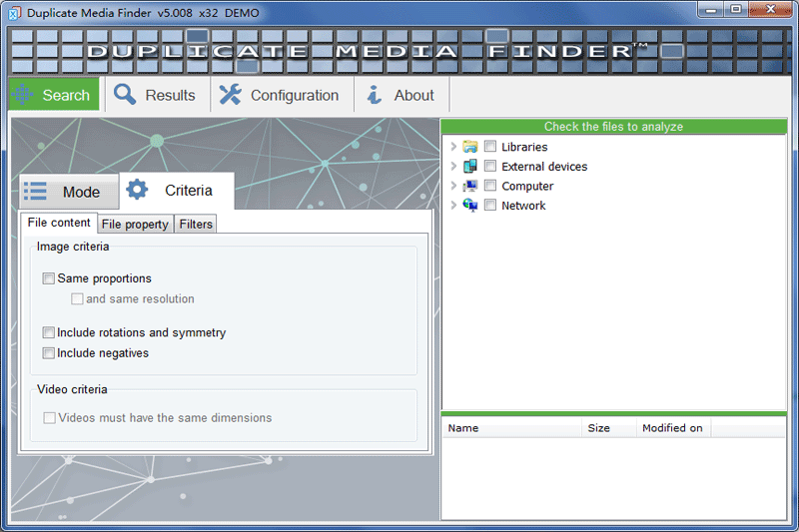799x532 pixels.
Task: Click the 'Video criteria' group label
Action: click(72, 389)
